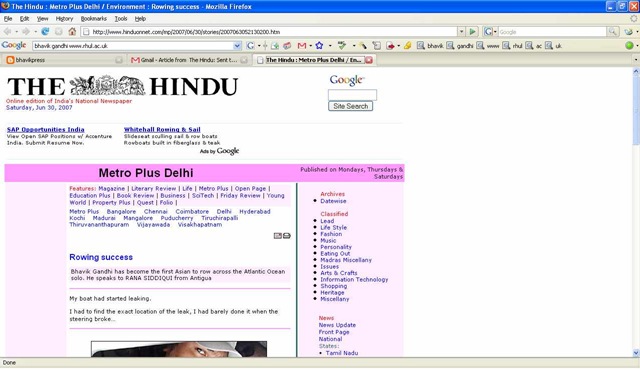This screenshot has height=370, width=640.
Task: Click the magnifier icon in Firefox search box
Action: coord(612,31)
